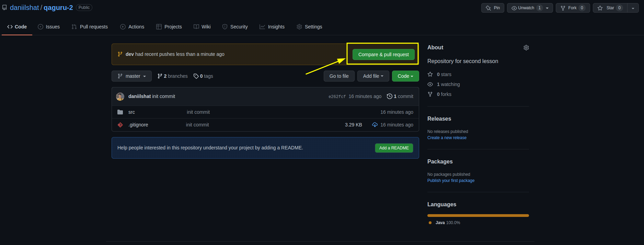Click the src folder icon
Screen dimensions: 644x245
pyautogui.click(x=120, y=112)
